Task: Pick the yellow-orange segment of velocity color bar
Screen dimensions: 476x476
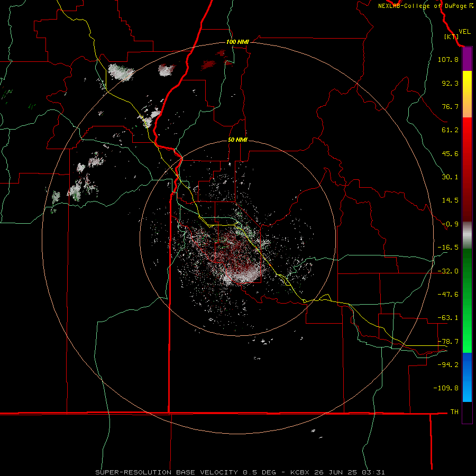Action: pyautogui.click(x=467, y=94)
